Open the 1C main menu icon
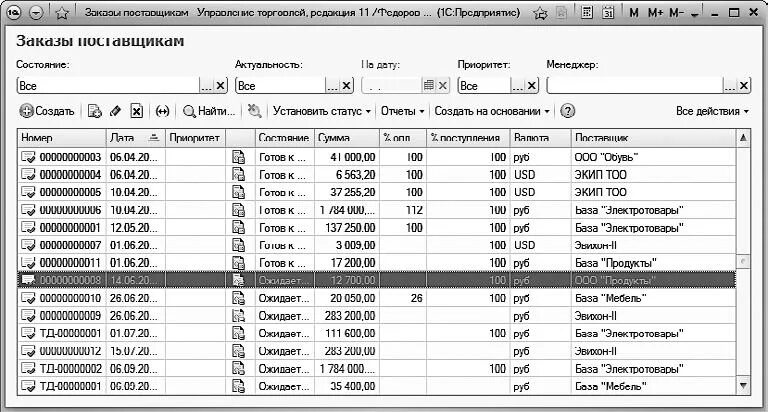Image resolution: width=768 pixels, height=412 pixels. click(x=14, y=13)
